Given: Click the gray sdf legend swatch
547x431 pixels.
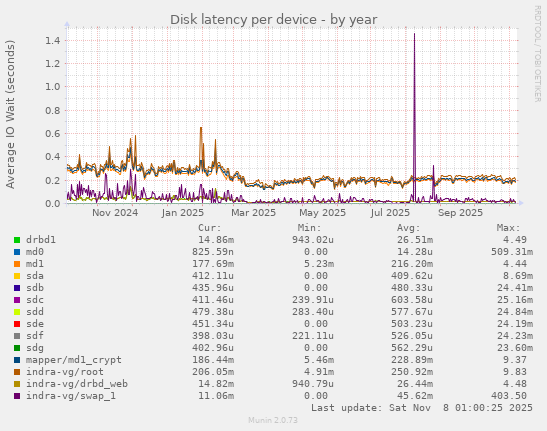Looking at the screenshot, I should (17, 336).
